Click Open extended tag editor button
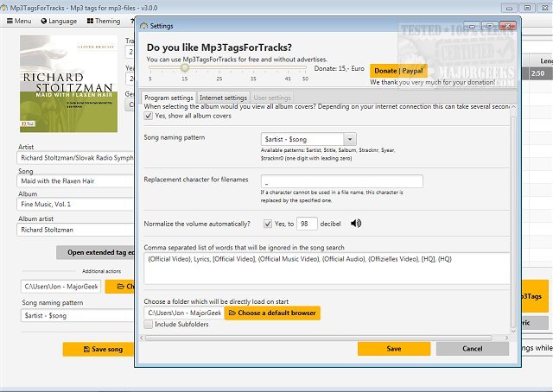Viewport: 553px width, 392px height. click(x=95, y=252)
